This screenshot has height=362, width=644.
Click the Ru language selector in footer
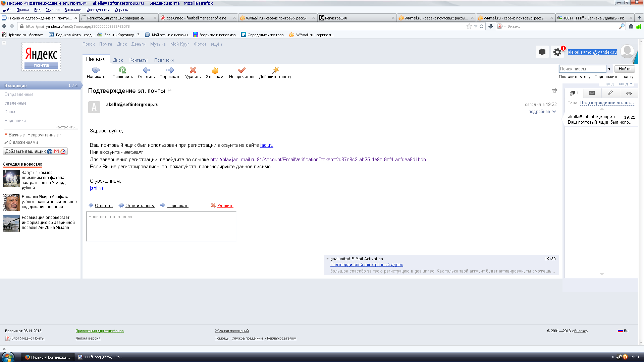[x=623, y=331]
